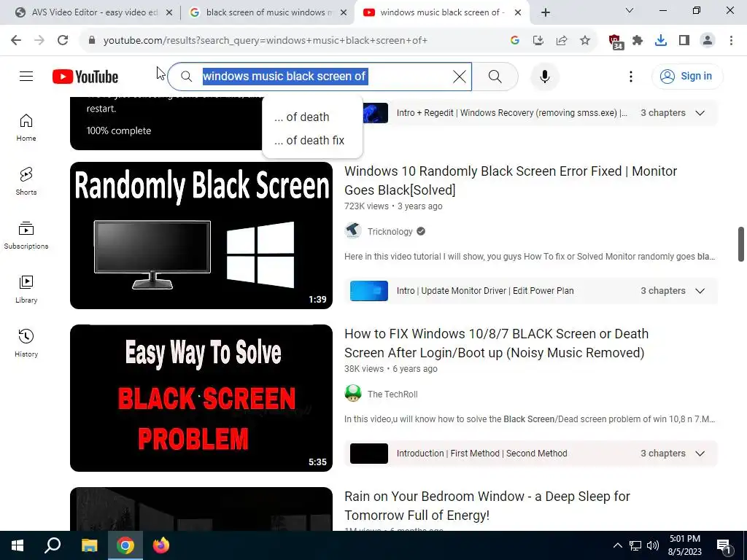Grab the page vertical scrollbar thumb
This screenshot has width=747, height=560.
click(741, 244)
